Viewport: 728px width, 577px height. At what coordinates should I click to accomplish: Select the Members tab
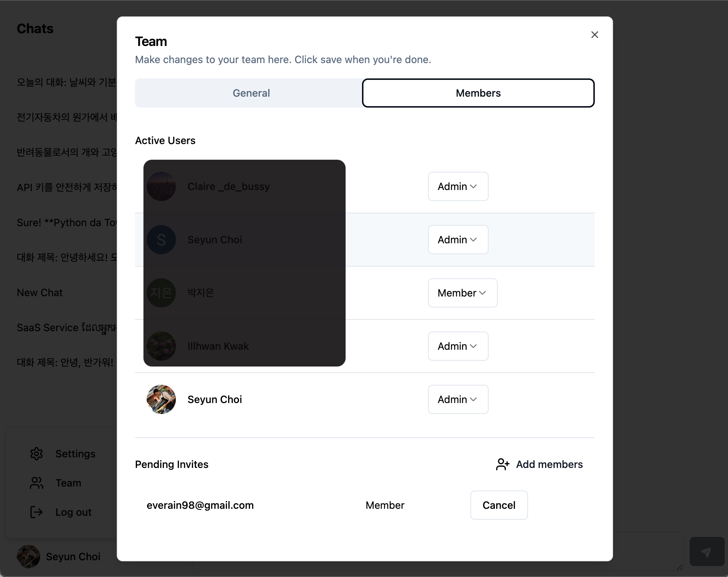pos(478,93)
